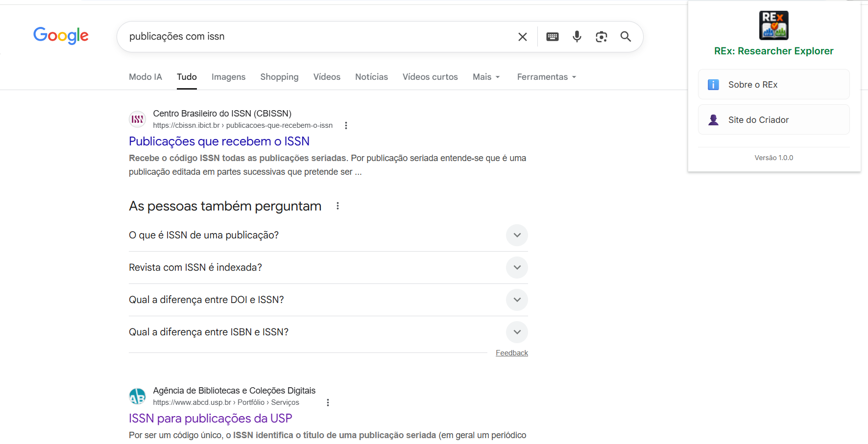
Task: Open the Shopping tab
Action: [279, 77]
